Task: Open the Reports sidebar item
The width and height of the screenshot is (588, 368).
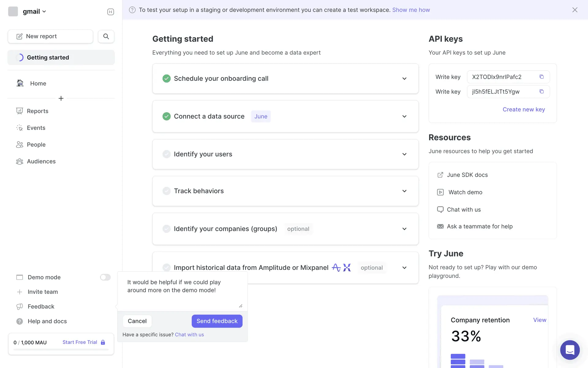Action: 37,111
